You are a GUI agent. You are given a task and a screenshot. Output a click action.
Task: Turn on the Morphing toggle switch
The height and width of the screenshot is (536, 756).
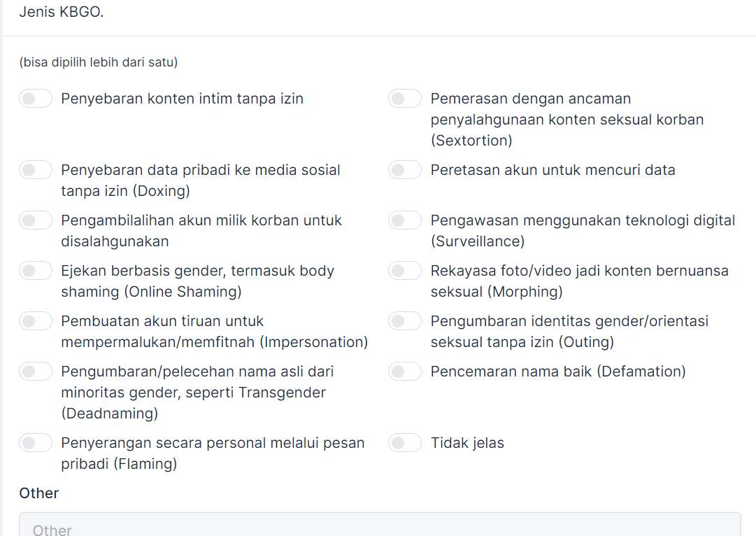[x=405, y=271]
